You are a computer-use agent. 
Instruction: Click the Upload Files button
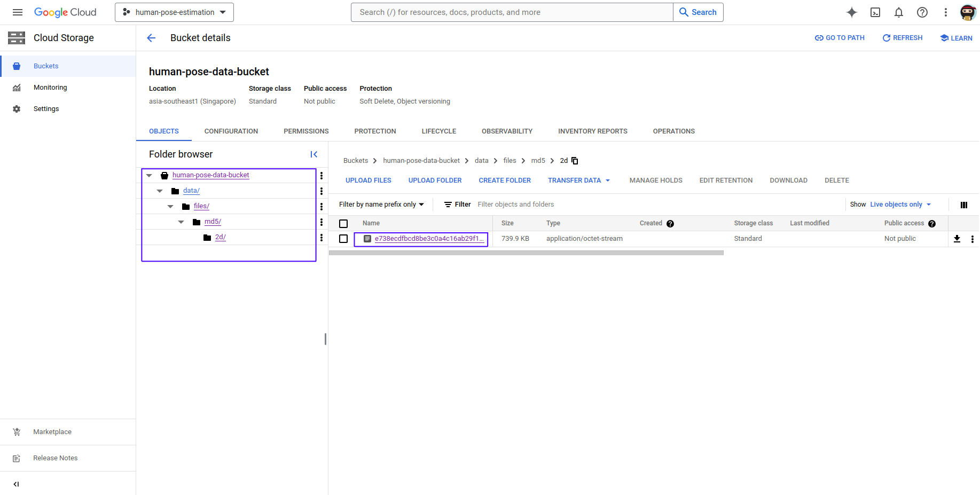click(x=369, y=180)
